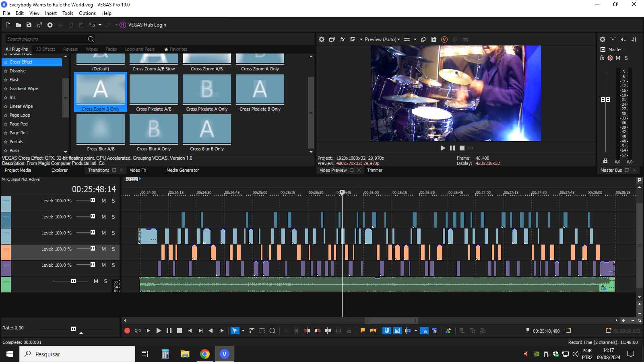Open mixing console icon in Master Bus
The image size is (644, 362).
coord(634,39)
